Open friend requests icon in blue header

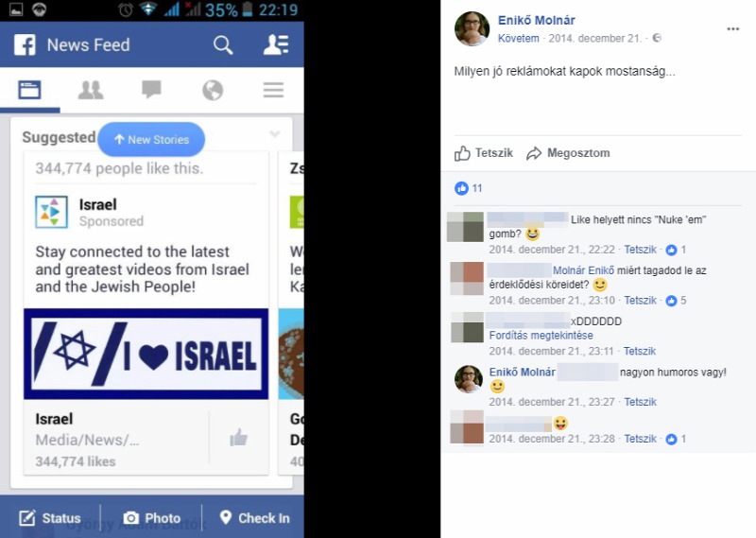point(276,44)
